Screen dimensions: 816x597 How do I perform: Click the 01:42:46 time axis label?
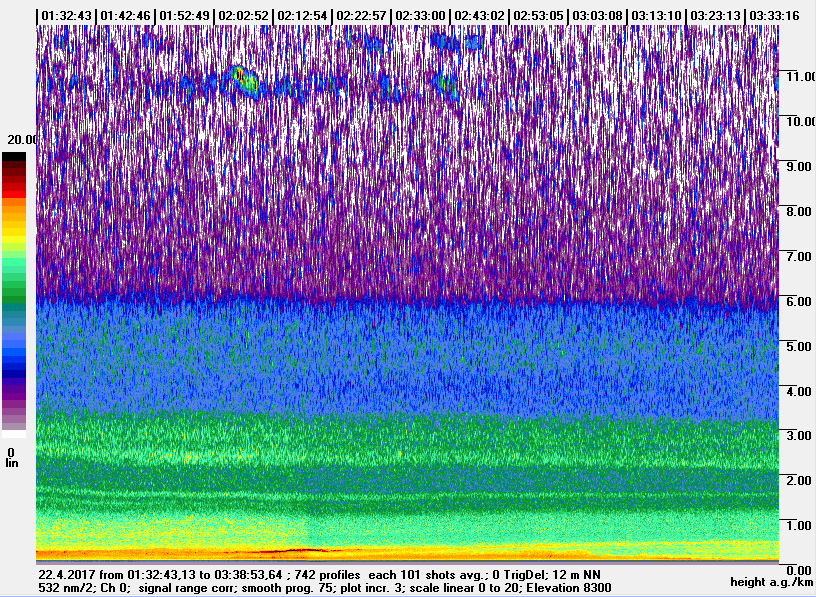coord(125,16)
